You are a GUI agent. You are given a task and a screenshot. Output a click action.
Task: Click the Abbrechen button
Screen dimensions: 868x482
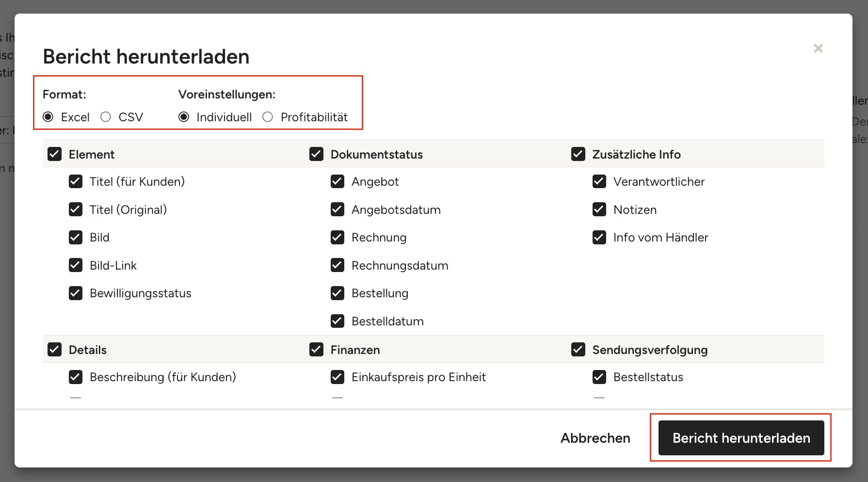[x=595, y=438]
